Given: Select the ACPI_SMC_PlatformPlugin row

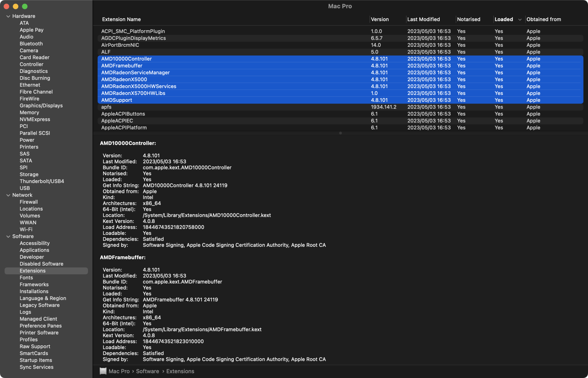Looking at the screenshot, I should tap(340, 31).
